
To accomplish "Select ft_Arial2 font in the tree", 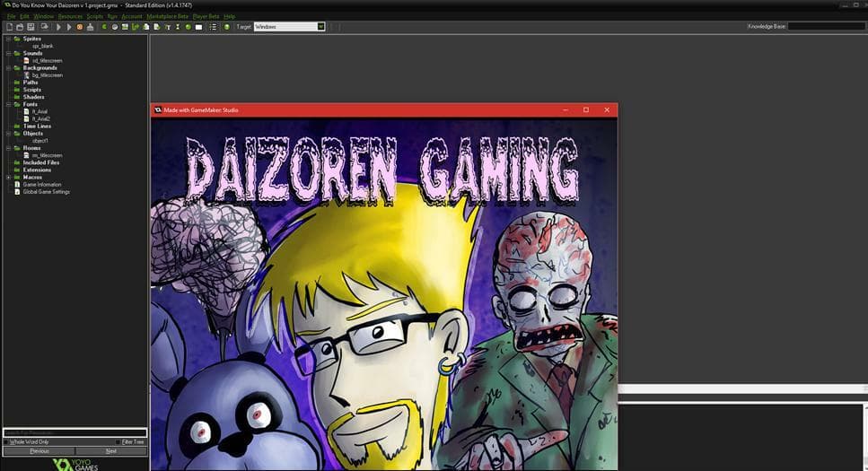I will [x=41, y=119].
